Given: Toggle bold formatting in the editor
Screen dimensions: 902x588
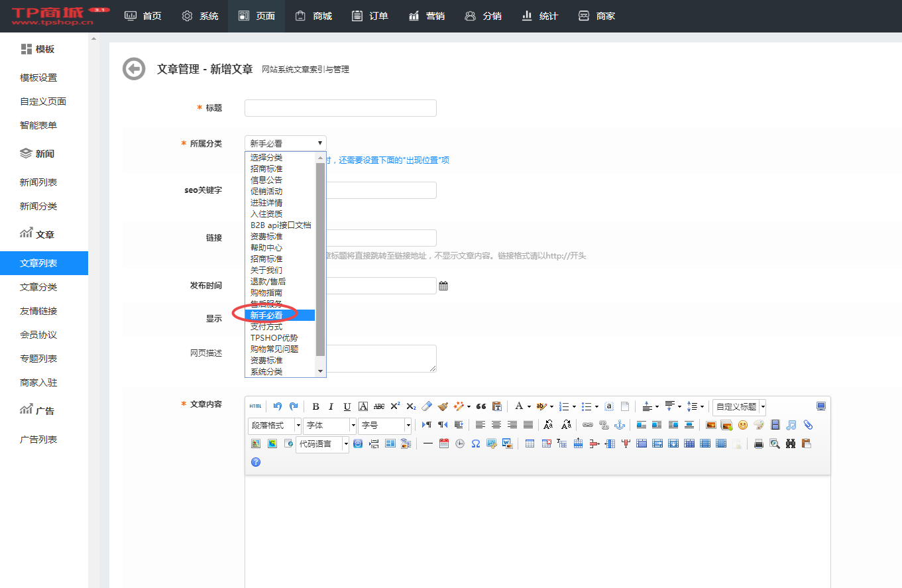Looking at the screenshot, I should coord(315,406).
